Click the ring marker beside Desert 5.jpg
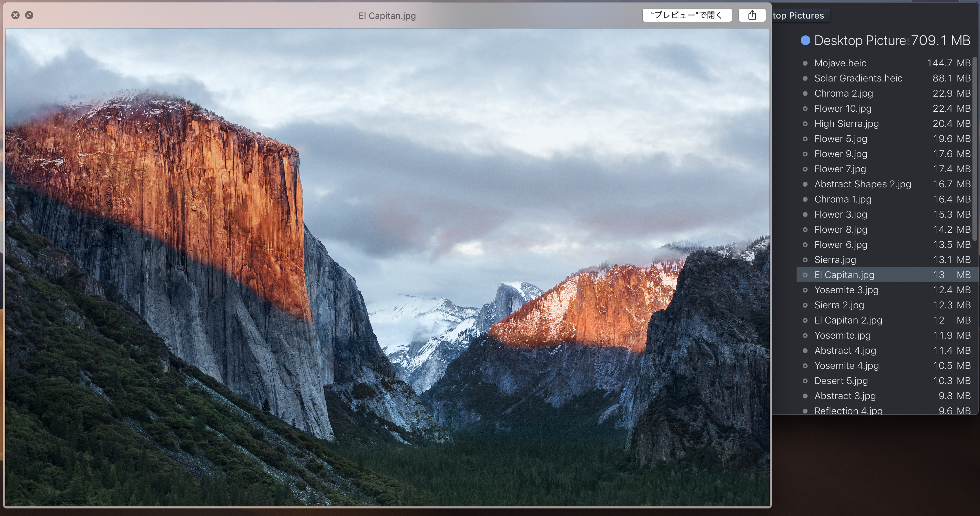The height and width of the screenshot is (516, 980). click(x=805, y=381)
